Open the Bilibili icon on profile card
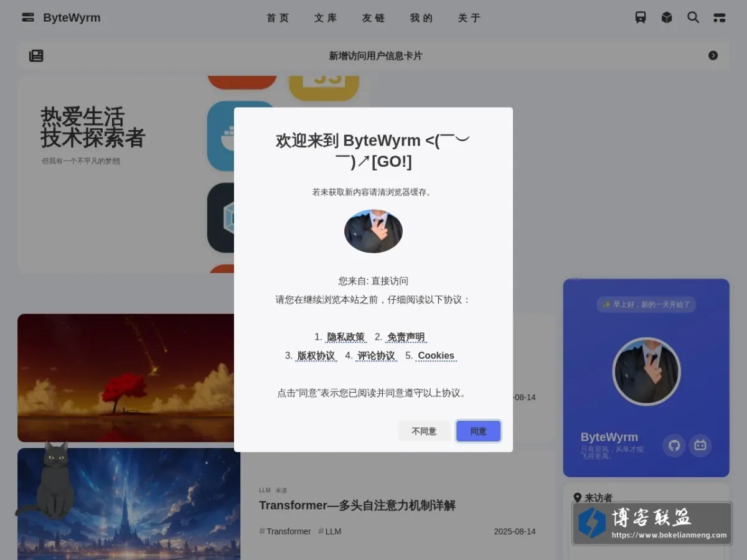 tap(700, 446)
